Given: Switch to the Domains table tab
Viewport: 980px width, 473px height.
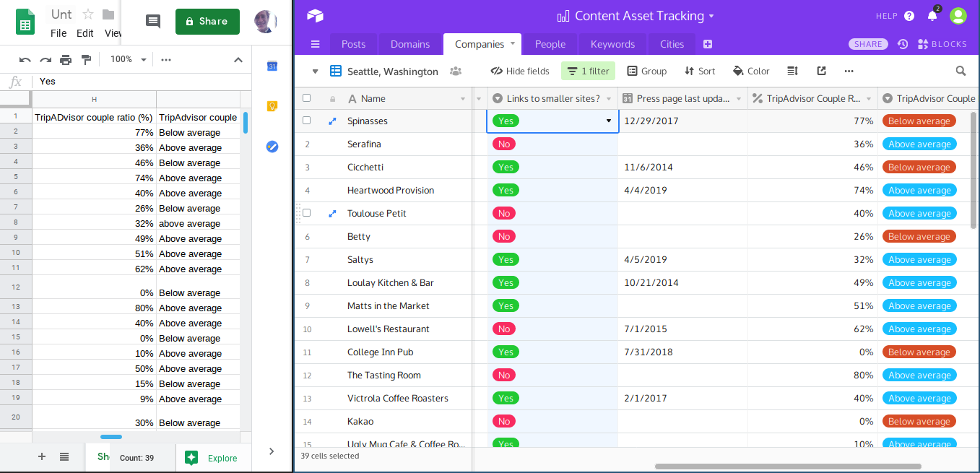Looking at the screenshot, I should point(410,44).
